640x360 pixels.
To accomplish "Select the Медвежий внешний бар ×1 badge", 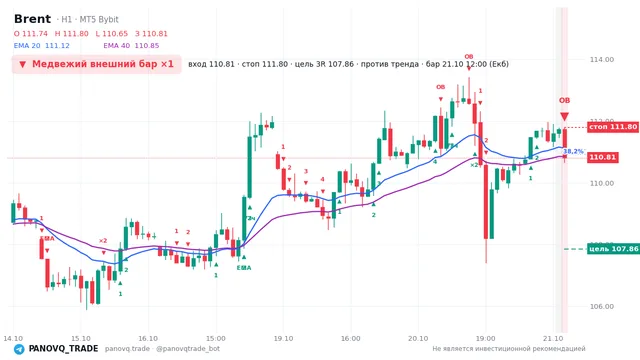I will coord(96,64).
